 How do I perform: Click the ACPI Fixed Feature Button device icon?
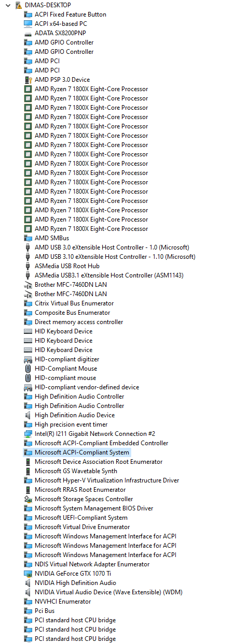28,14
